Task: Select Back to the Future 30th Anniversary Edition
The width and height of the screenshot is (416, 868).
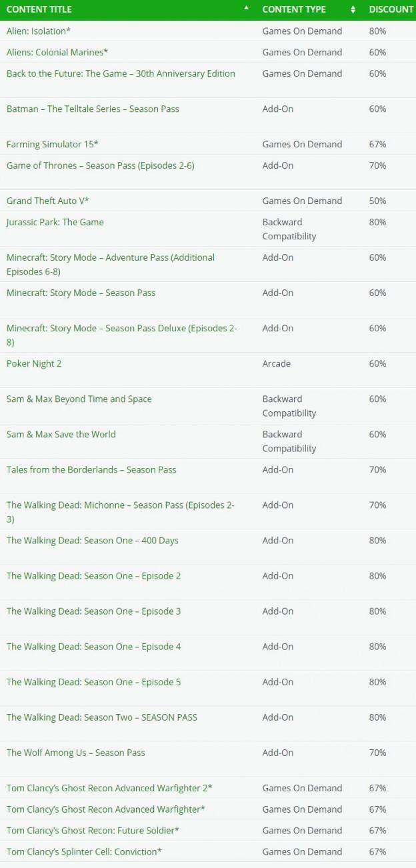Action: coord(121,74)
